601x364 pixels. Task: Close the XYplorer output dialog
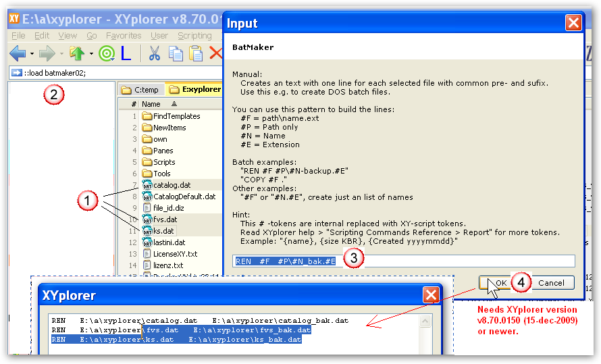click(432, 295)
